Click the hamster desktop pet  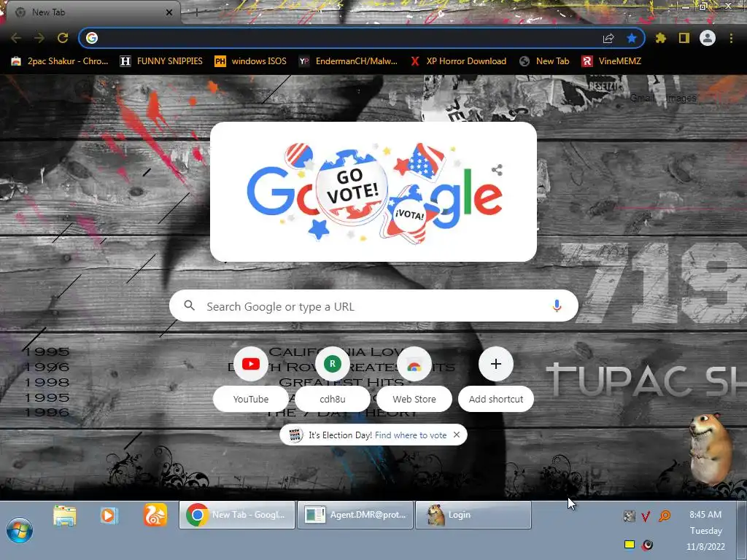710,448
